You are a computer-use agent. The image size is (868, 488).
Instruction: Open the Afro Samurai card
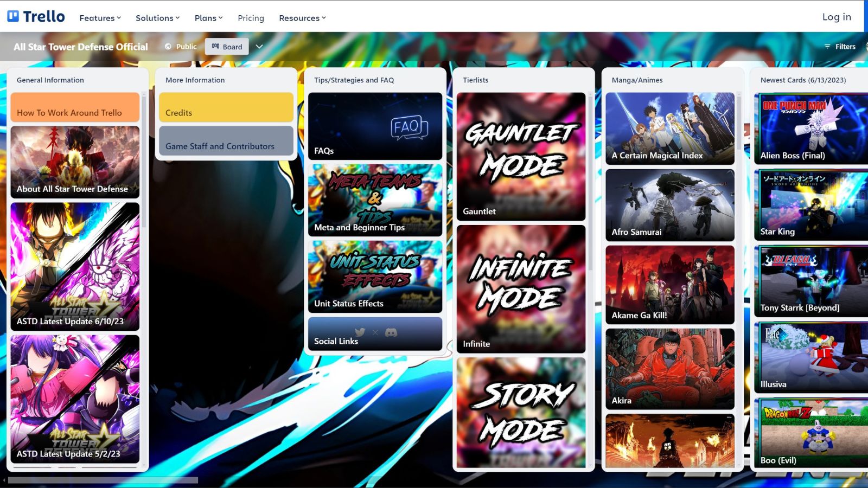pos(669,205)
